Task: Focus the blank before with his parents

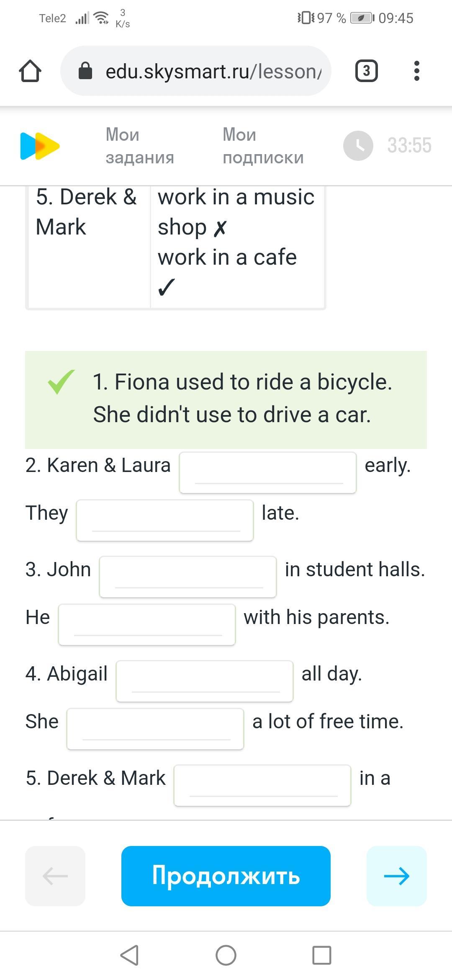Action: click(x=147, y=624)
